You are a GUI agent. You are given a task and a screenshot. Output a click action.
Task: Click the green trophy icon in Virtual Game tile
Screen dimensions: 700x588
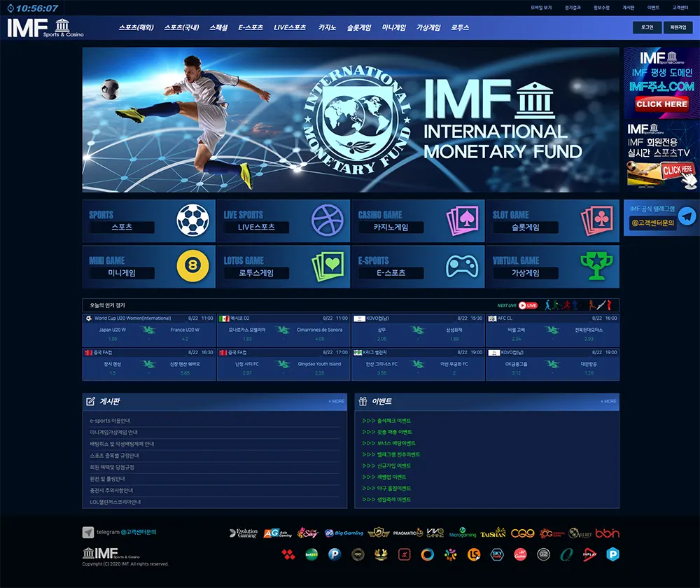coord(596,265)
